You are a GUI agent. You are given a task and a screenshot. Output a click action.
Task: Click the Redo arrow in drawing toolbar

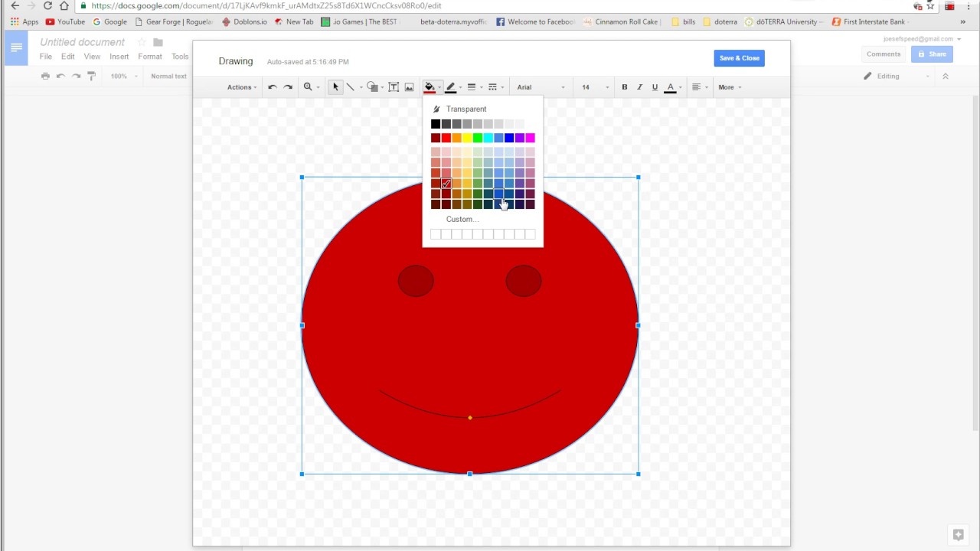coord(288,87)
